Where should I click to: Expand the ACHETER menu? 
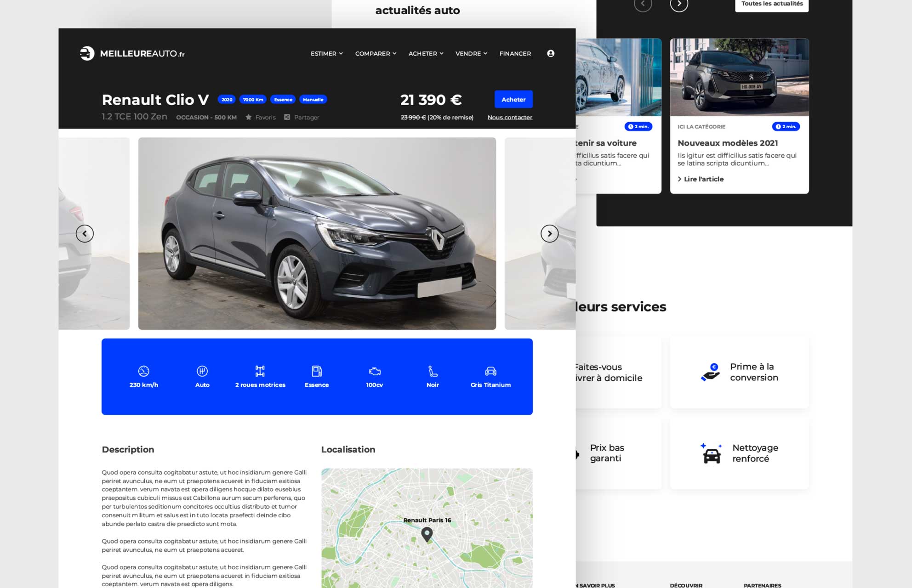(x=426, y=53)
